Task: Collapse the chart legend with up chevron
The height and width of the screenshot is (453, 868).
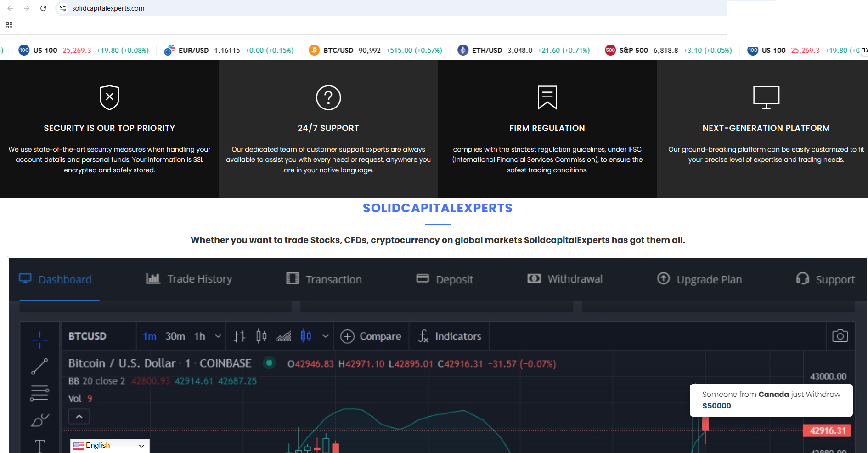Action: click(x=79, y=417)
